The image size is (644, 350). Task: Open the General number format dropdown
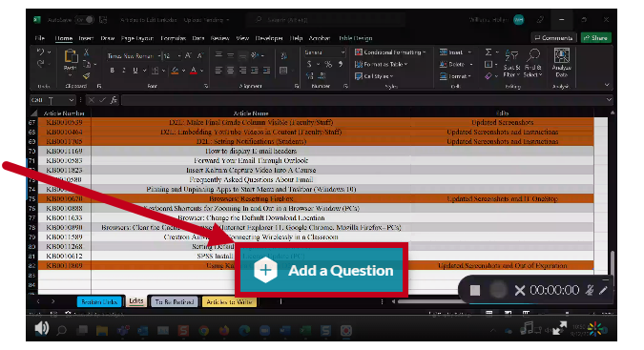(x=343, y=52)
